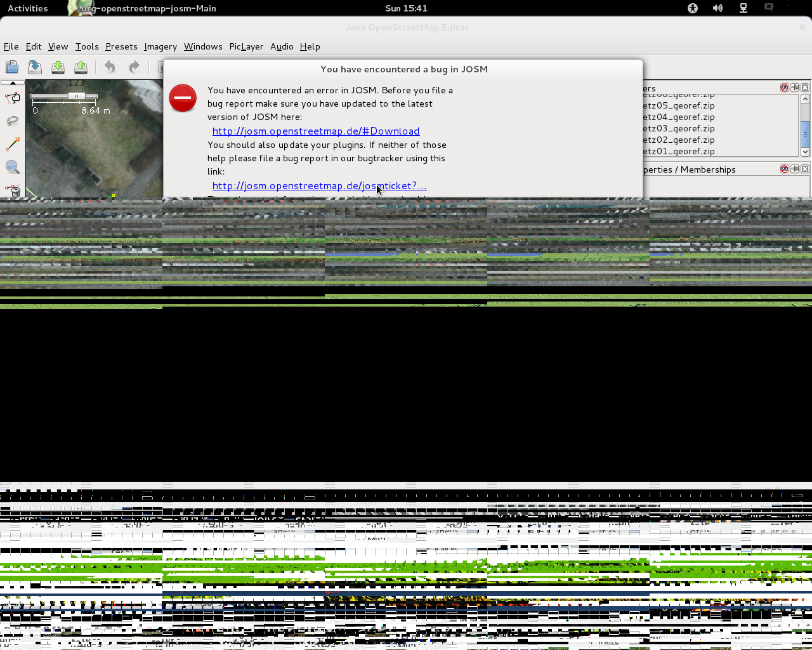Open the Windows menu

(203, 46)
